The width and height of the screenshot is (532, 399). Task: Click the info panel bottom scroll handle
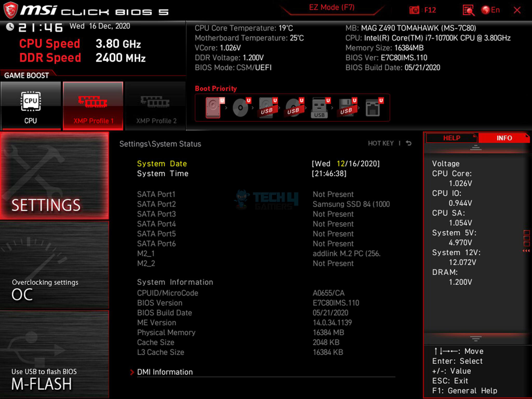coord(476,338)
